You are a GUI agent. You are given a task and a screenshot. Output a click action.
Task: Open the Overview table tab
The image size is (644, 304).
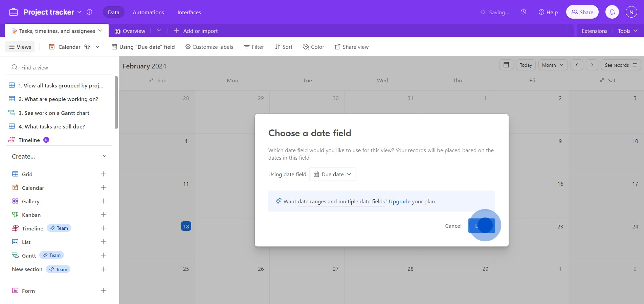coord(130,31)
